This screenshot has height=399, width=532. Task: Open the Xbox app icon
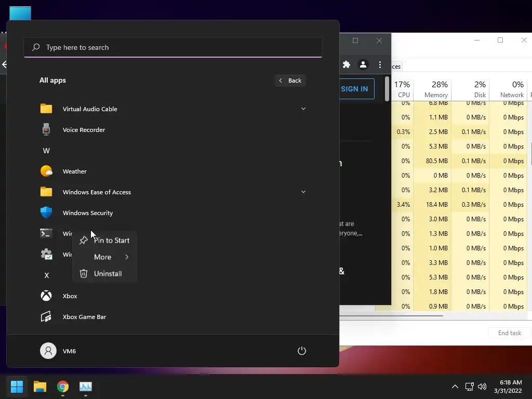pos(46,296)
